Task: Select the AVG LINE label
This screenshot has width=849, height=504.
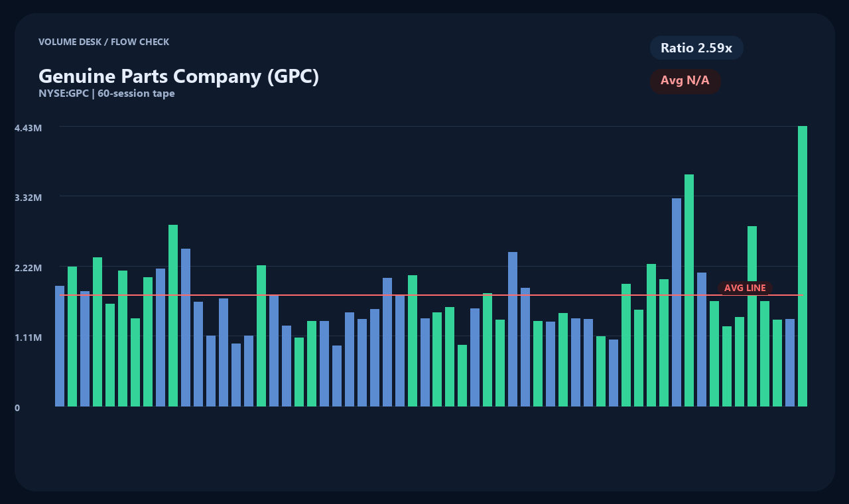Action: (x=745, y=288)
